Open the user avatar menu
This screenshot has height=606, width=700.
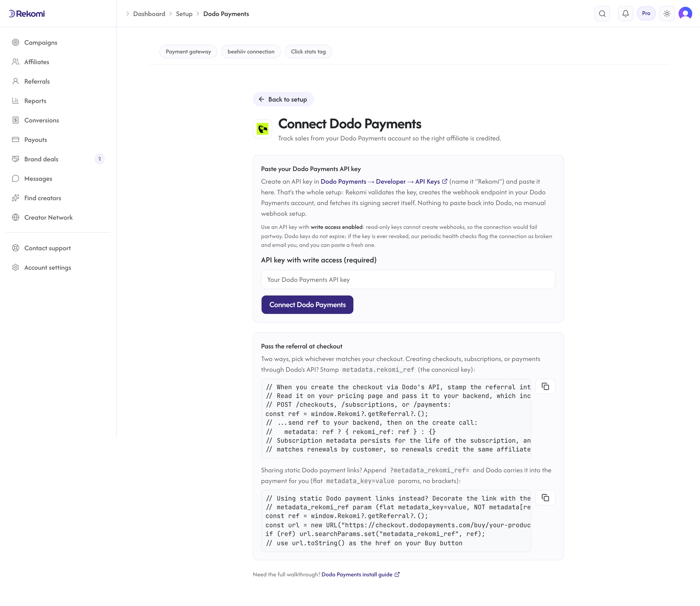tap(685, 14)
